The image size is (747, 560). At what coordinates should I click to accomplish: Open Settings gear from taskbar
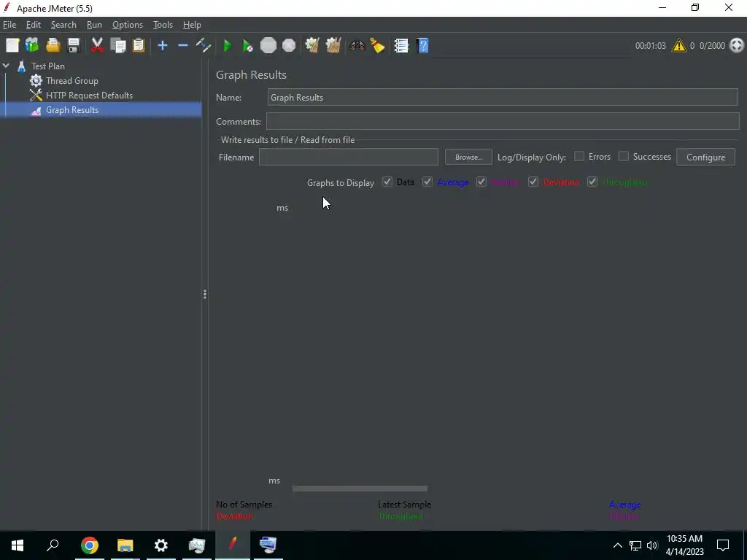tap(161, 545)
